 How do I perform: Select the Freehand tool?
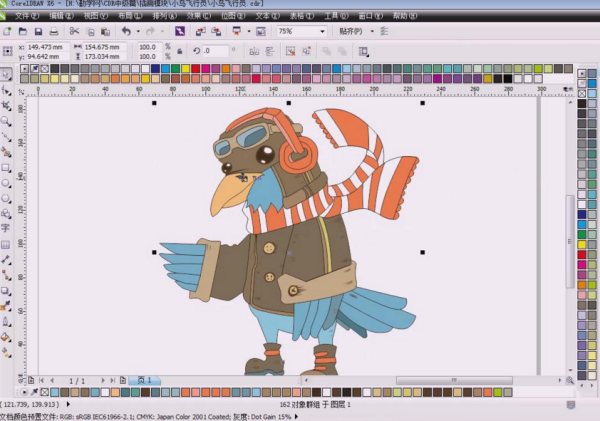pyautogui.click(x=6, y=137)
